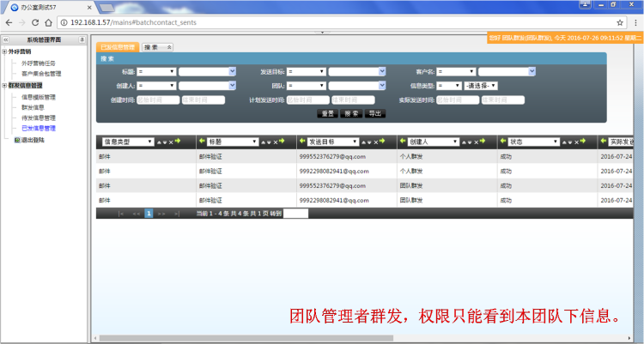Move the 标题 column left with yellow arrow

click(202, 142)
